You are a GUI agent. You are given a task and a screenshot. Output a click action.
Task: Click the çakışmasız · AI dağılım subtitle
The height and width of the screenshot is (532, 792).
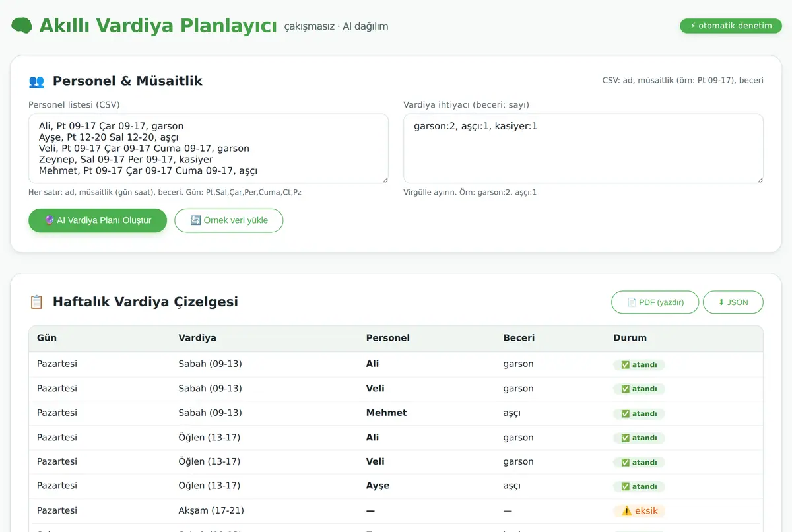[336, 26]
